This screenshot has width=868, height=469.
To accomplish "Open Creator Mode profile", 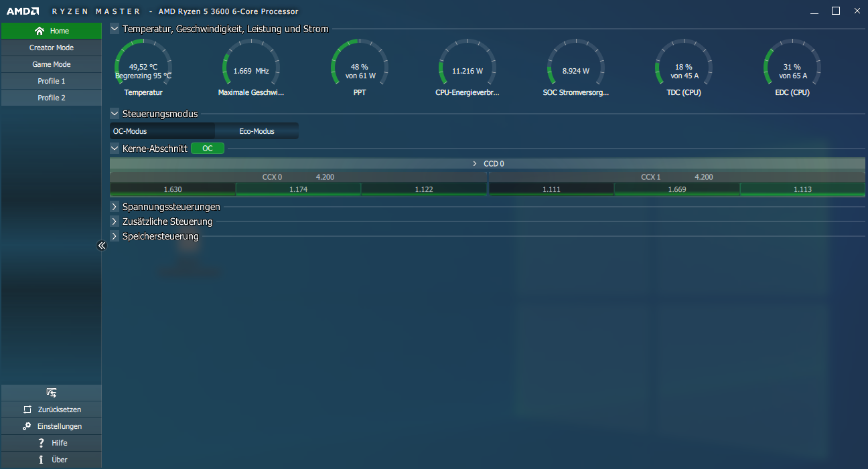I will (x=52, y=48).
